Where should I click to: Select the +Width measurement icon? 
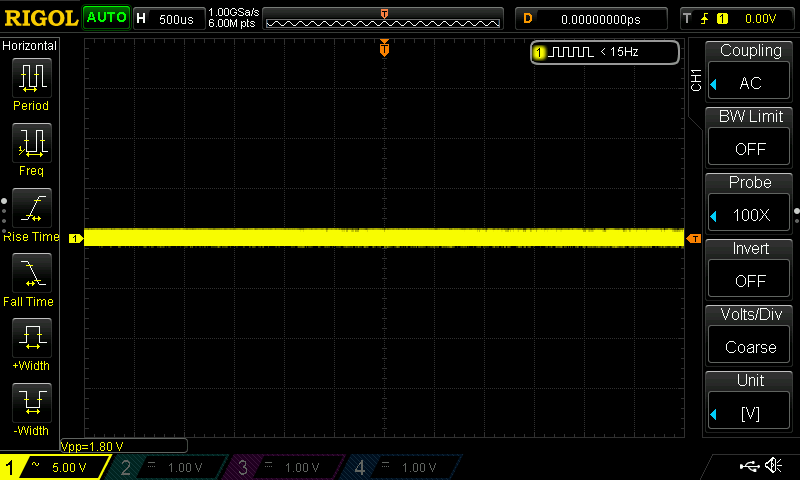point(32,338)
